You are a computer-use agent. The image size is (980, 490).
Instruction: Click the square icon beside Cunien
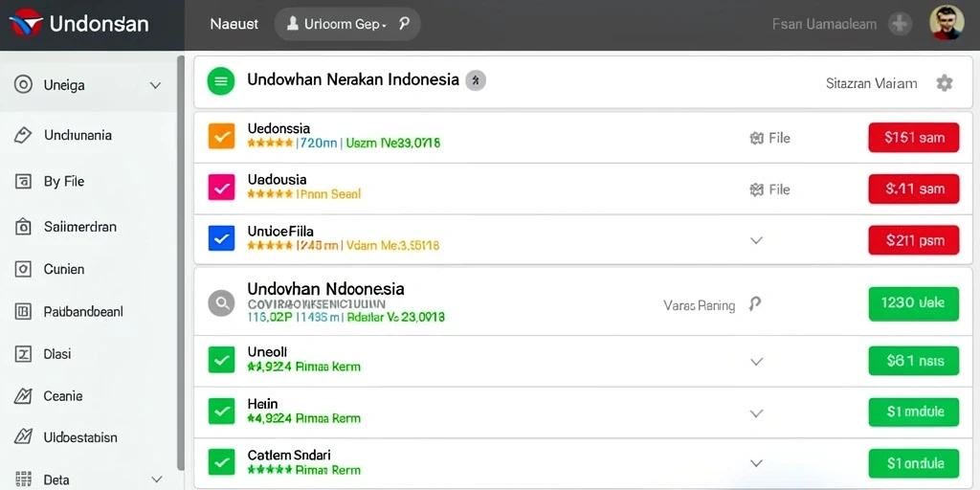tap(23, 269)
